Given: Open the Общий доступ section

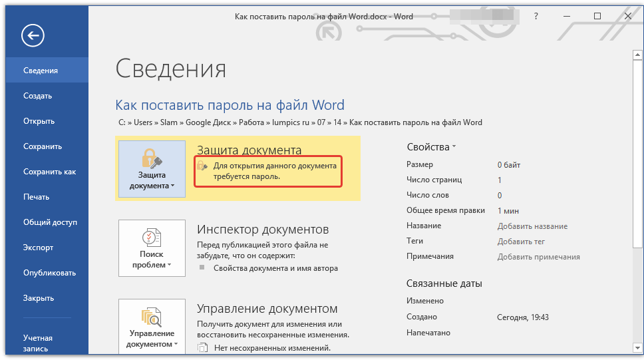Looking at the screenshot, I should 50,222.
